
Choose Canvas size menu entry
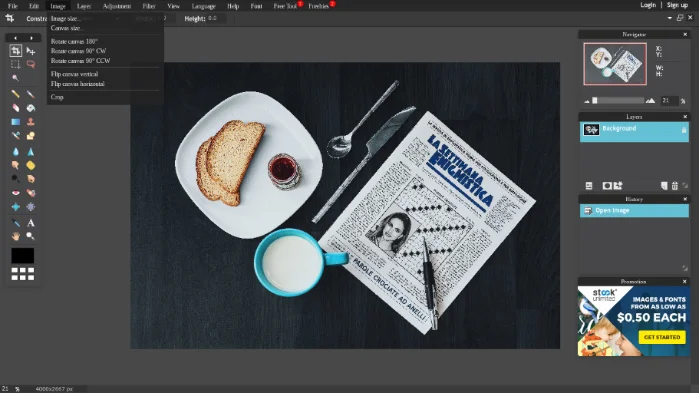pos(66,28)
